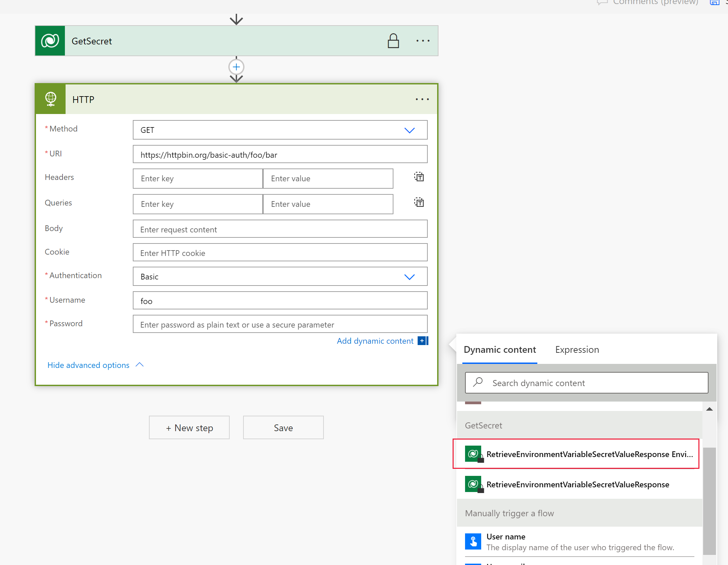Click the HTTP action globe icon
728x565 pixels.
[x=51, y=99]
